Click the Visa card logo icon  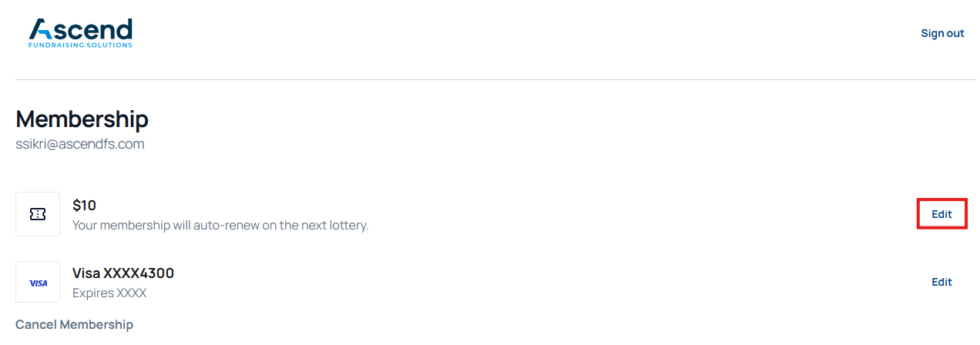pos(38,283)
